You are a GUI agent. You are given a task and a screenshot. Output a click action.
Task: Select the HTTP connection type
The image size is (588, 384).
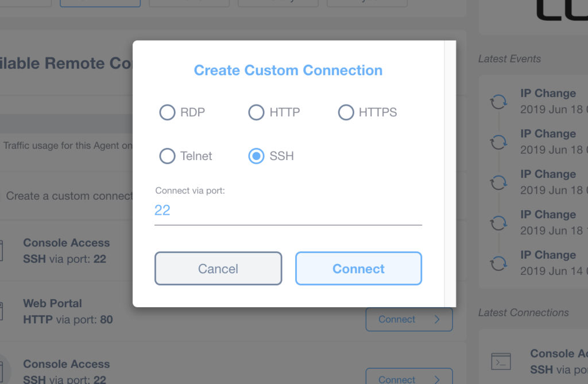tap(257, 113)
